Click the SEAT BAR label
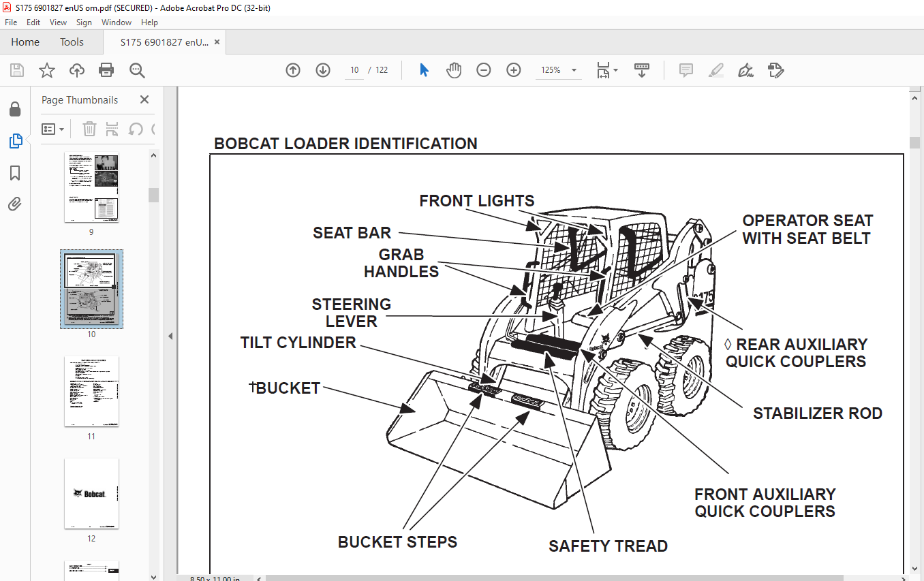Screen dimensions: 924x581 tap(352, 233)
